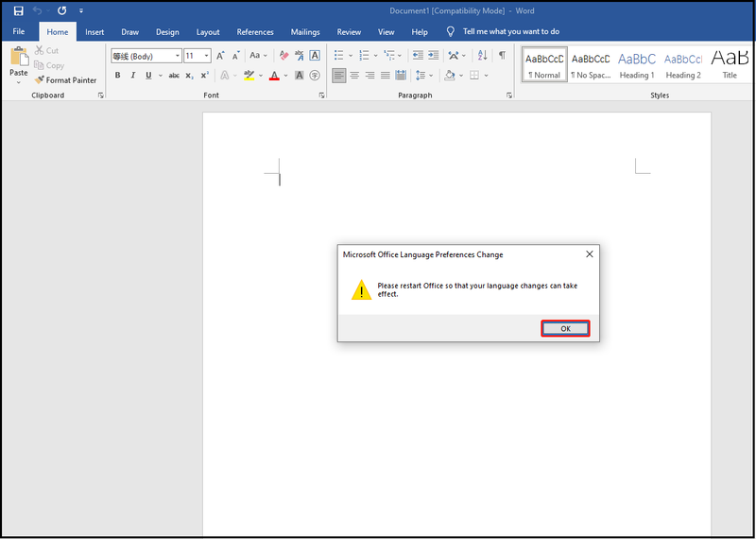Toggle underline formatting

[148, 76]
